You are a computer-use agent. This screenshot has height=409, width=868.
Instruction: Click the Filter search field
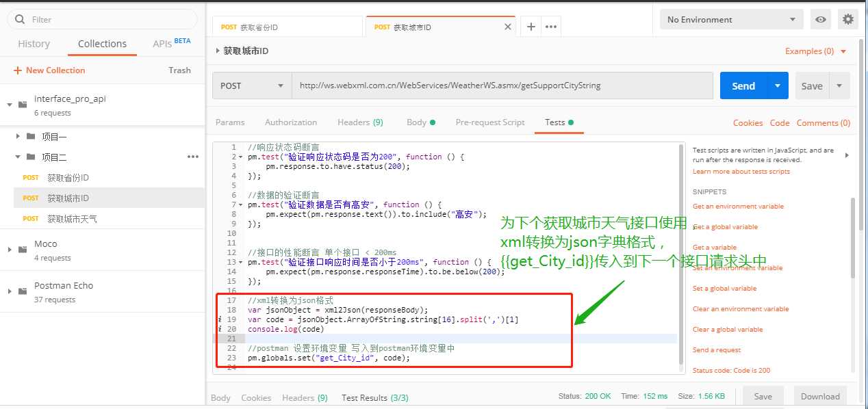(102, 19)
